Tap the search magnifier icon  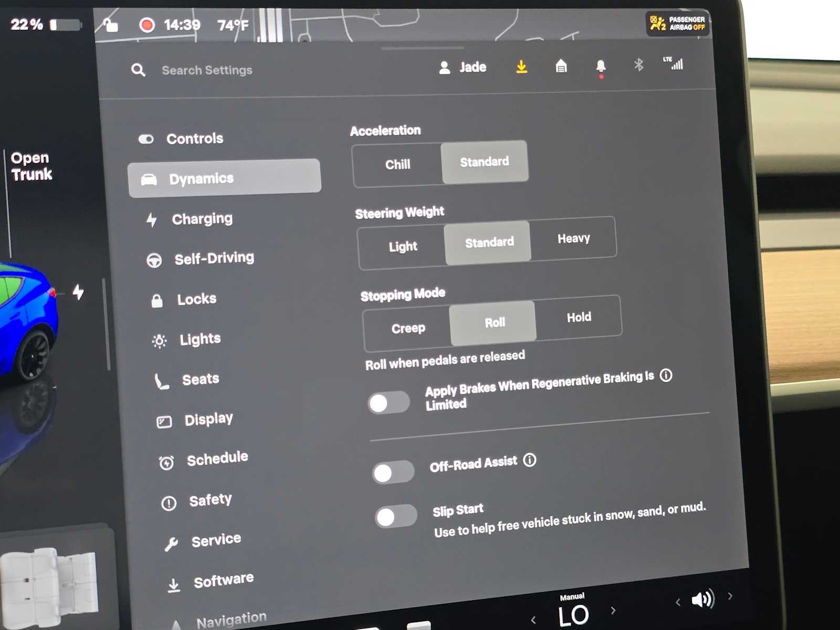pyautogui.click(x=138, y=70)
